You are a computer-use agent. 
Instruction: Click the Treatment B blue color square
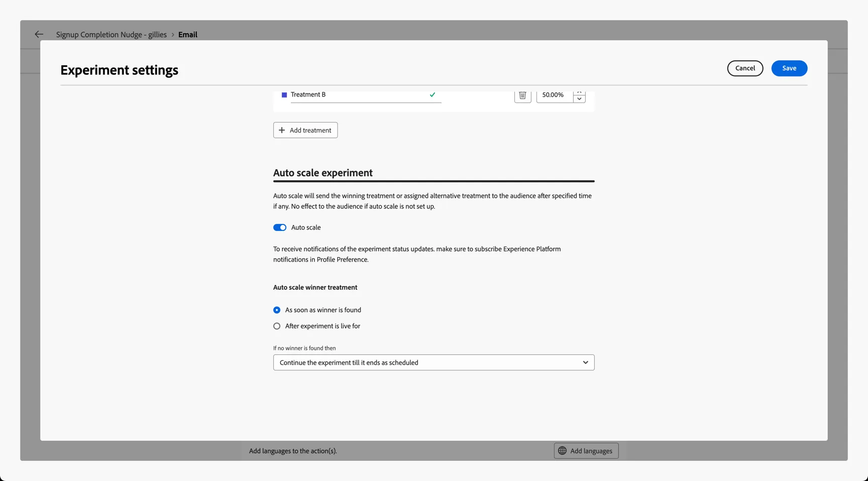click(284, 95)
